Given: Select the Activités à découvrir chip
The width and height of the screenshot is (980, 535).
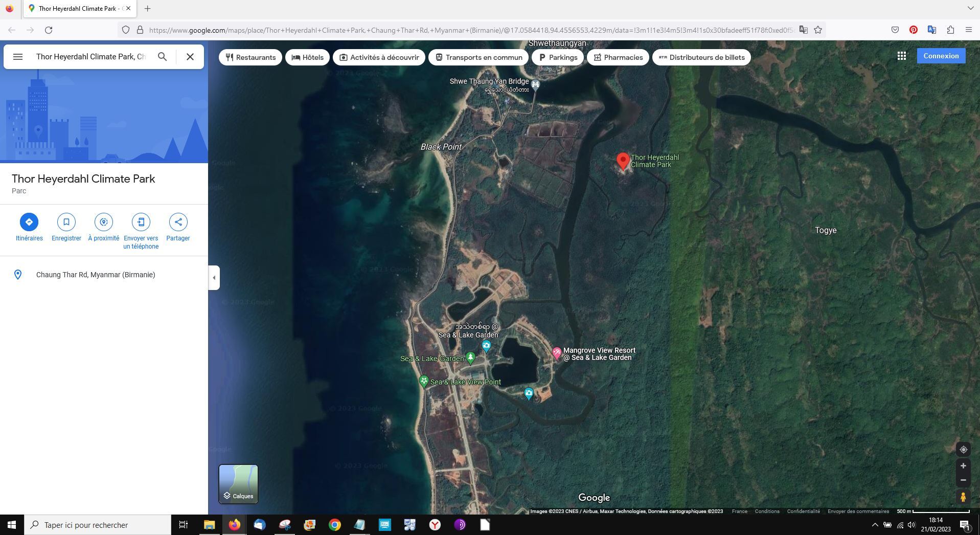Looking at the screenshot, I should 379,57.
